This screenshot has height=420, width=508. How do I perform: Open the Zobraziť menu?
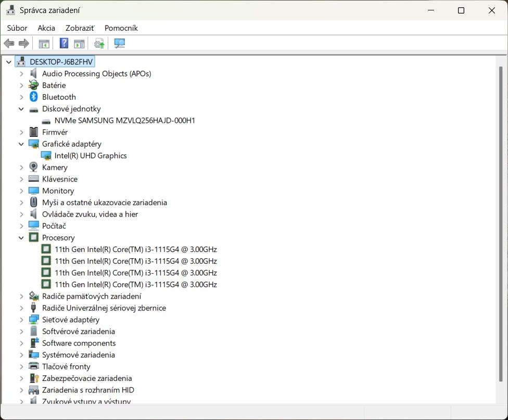[x=80, y=28]
